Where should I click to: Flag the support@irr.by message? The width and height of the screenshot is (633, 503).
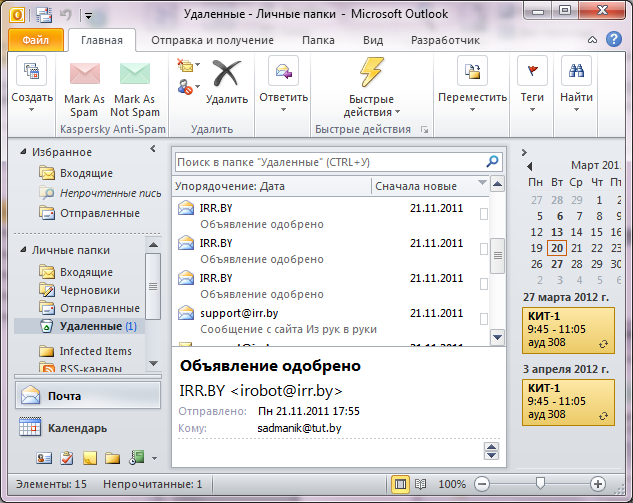[x=483, y=319]
